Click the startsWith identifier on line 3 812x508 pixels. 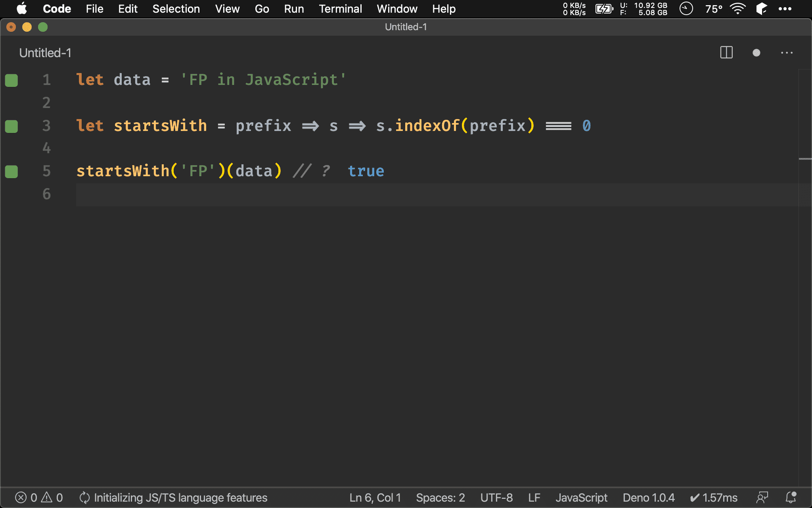pyautogui.click(x=160, y=126)
